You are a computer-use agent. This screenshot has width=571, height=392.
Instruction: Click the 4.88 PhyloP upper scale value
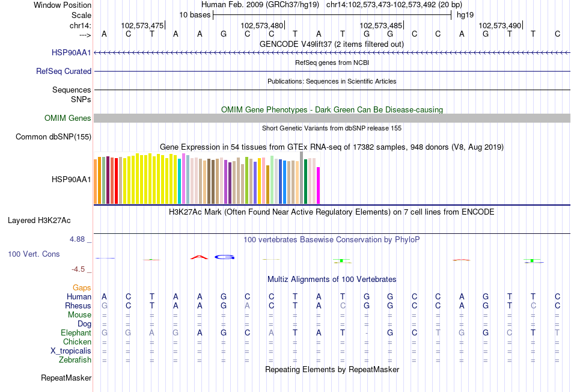77,239
